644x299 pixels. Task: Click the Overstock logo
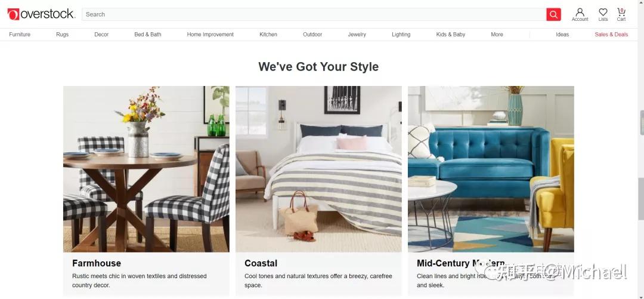coord(41,14)
